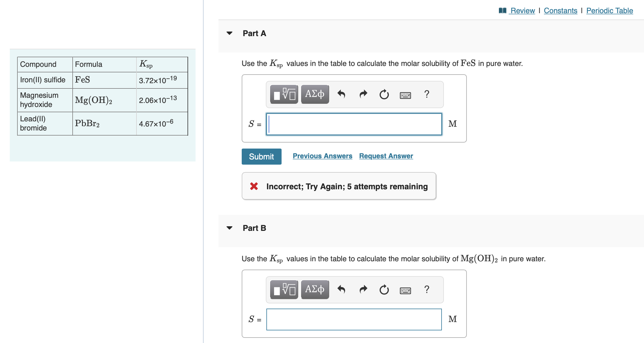Click inside the Part B S = input field
Image resolution: width=644 pixels, height=343 pixels.
(x=354, y=319)
